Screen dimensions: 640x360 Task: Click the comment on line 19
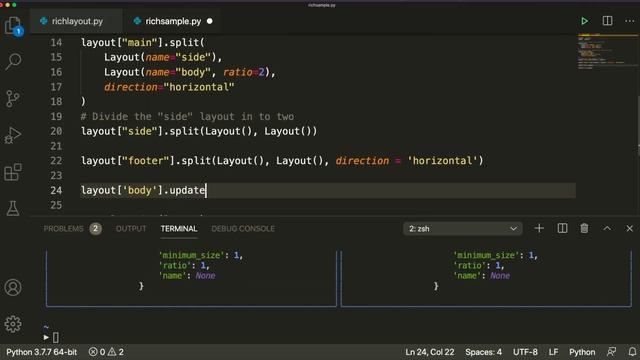(x=187, y=116)
